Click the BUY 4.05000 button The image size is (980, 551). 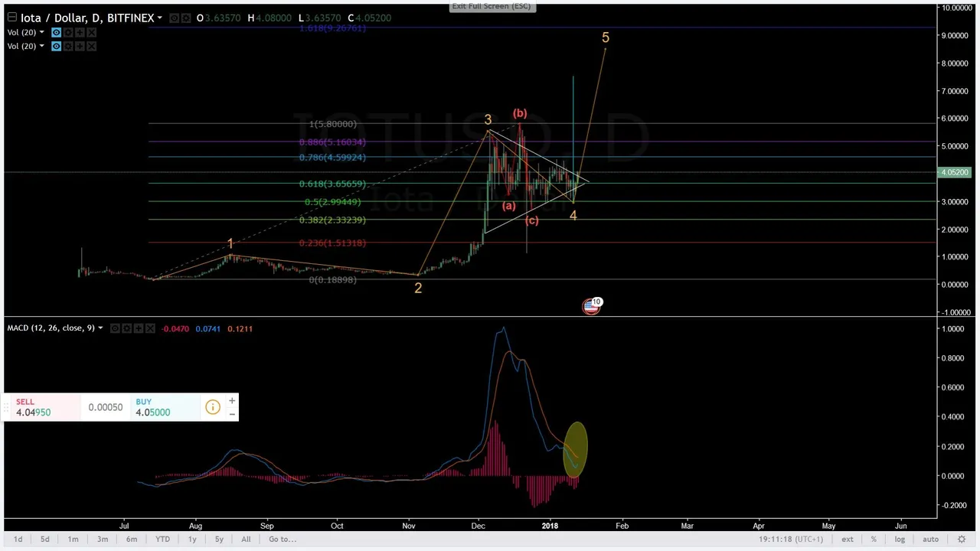pos(165,407)
